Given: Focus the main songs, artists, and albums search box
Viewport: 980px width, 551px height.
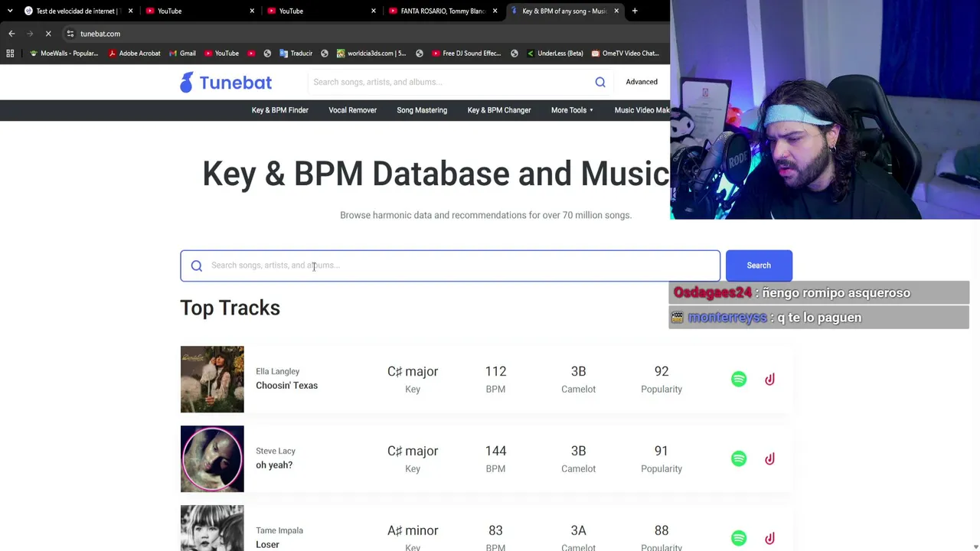Looking at the screenshot, I should click(450, 266).
